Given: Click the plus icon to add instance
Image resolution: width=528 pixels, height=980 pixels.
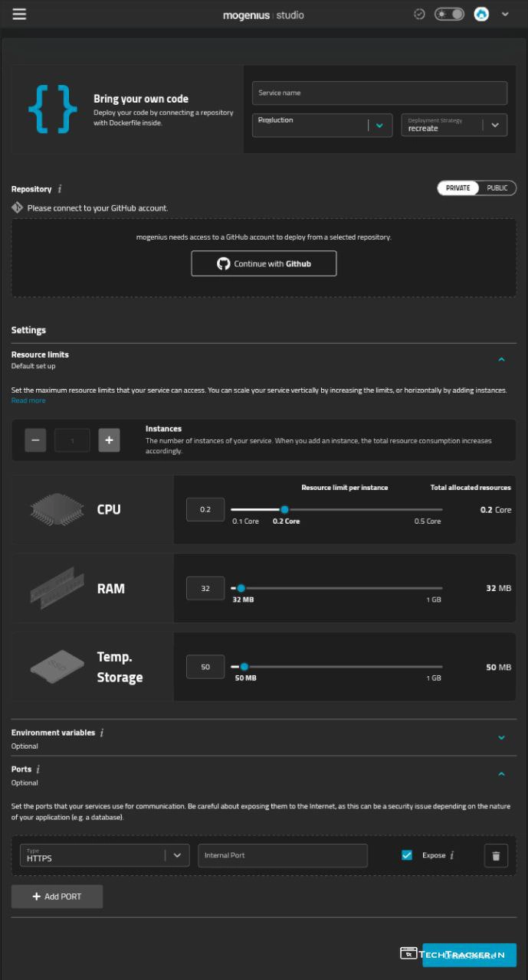Looking at the screenshot, I should point(109,440).
